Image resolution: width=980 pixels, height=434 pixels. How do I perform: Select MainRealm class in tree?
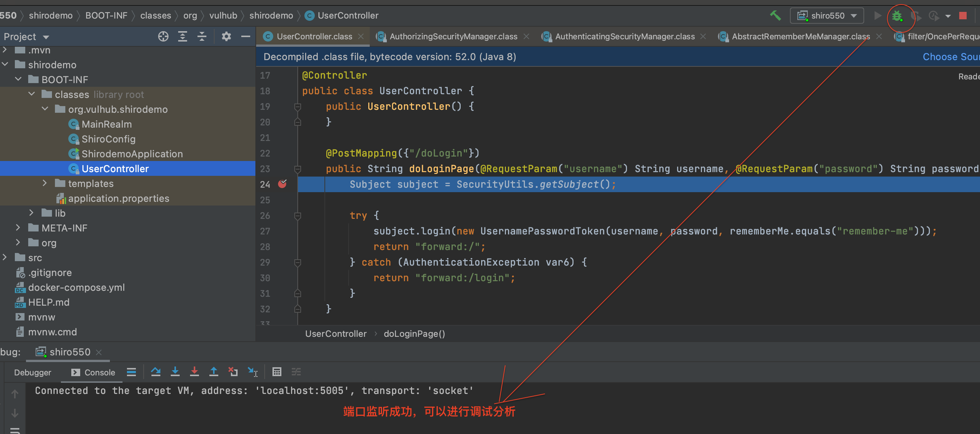107,124
